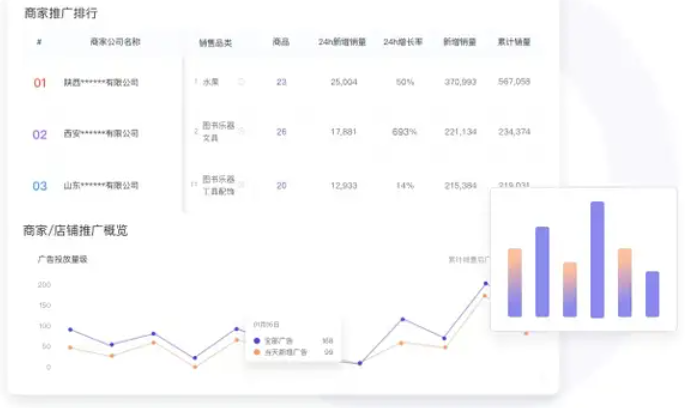Screen dimensions: 685x408
Task: Select the first orange gradient bar
Action: (516, 282)
